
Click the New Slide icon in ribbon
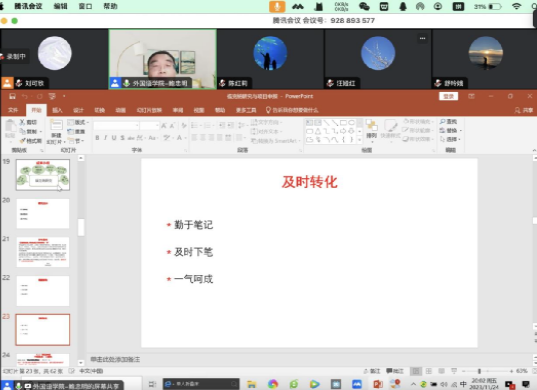(56, 124)
